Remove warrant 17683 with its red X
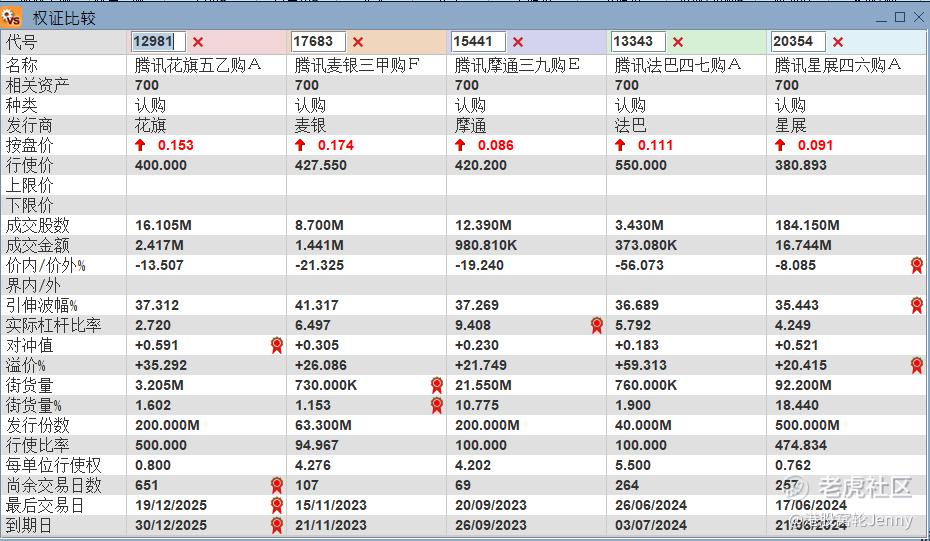This screenshot has height=541, width=930. (358, 42)
